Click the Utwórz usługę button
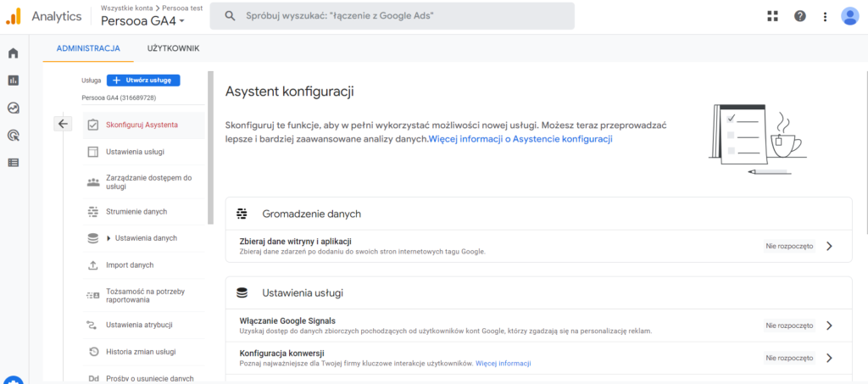Image resolution: width=868 pixels, height=384 pixels. 143,81
